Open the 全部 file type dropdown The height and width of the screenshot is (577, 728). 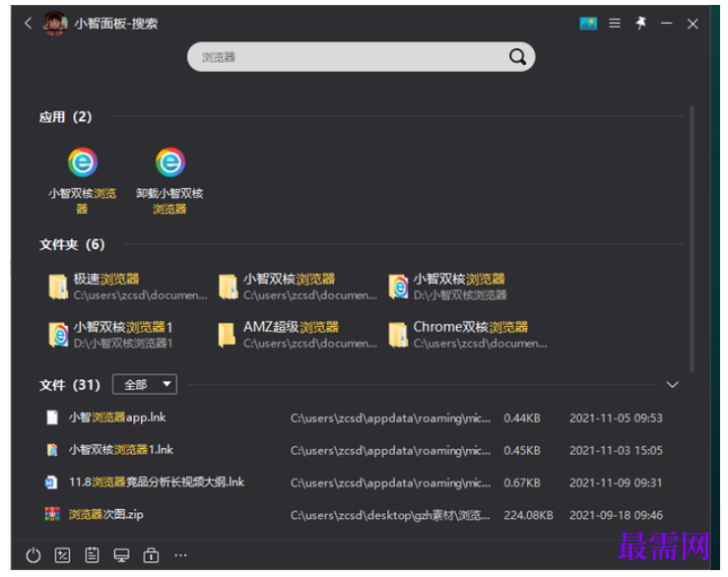tap(145, 384)
